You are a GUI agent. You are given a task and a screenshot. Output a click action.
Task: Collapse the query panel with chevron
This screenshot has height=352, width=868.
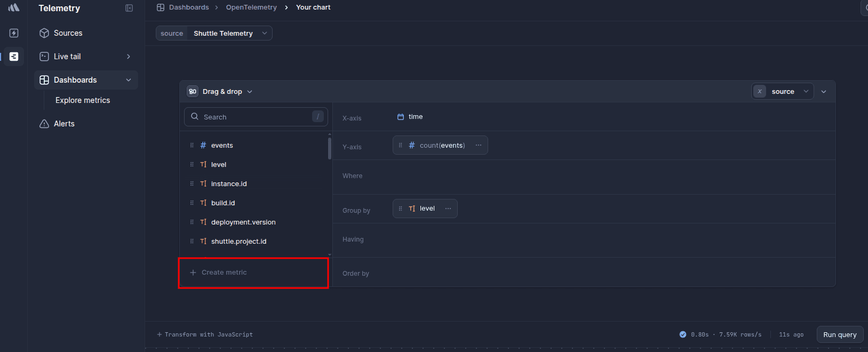click(x=824, y=92)
